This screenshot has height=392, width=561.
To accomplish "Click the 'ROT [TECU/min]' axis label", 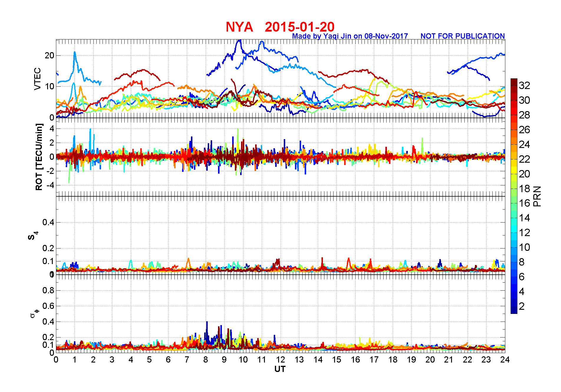I will click(39, 157).
